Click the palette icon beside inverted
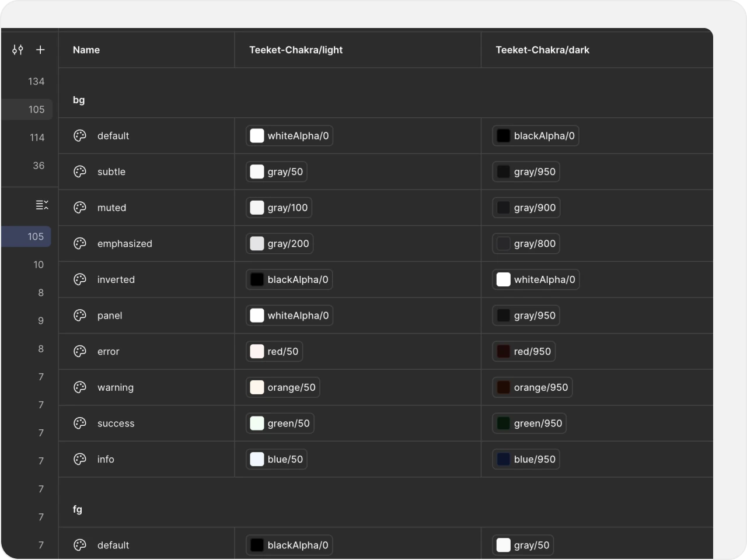 pyautogui.click(x=80, y=279)
